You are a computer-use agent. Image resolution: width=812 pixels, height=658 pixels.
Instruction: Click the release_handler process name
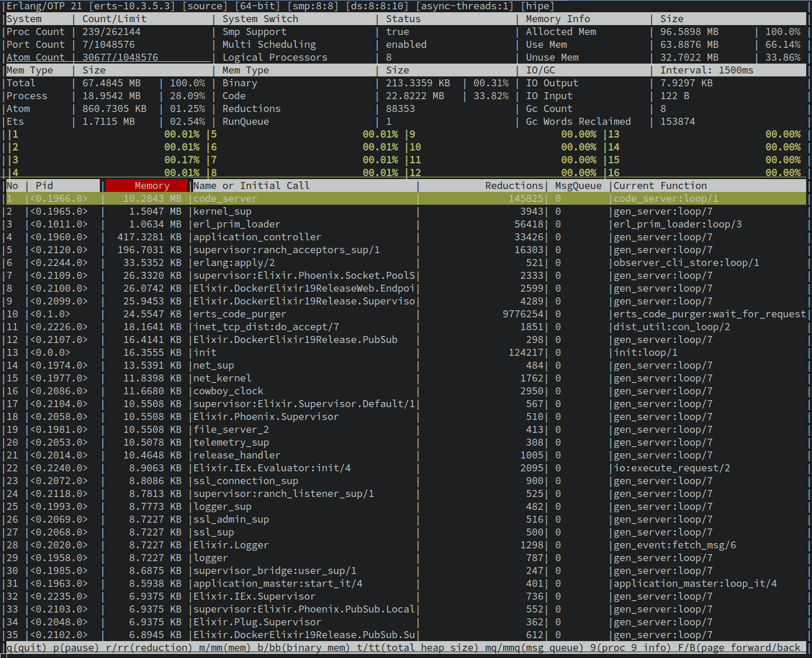[x=237, y=455]
